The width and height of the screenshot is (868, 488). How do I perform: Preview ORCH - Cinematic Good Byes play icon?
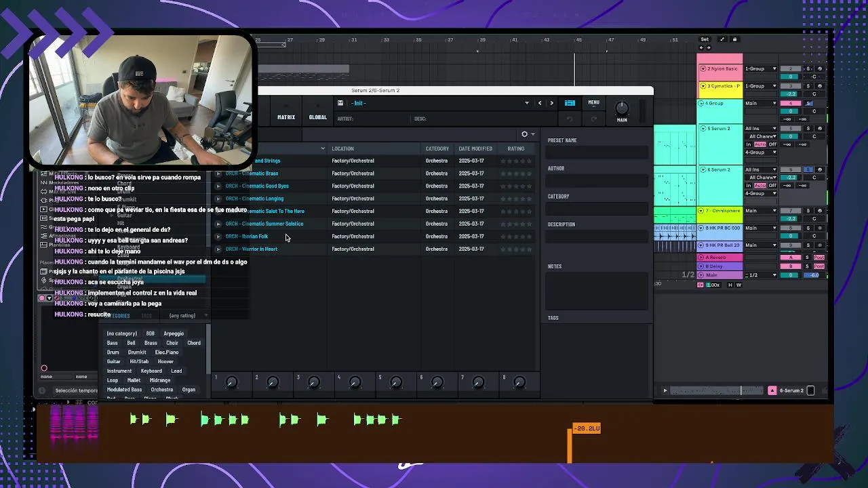pyautogui.click(x=218, y=186)
